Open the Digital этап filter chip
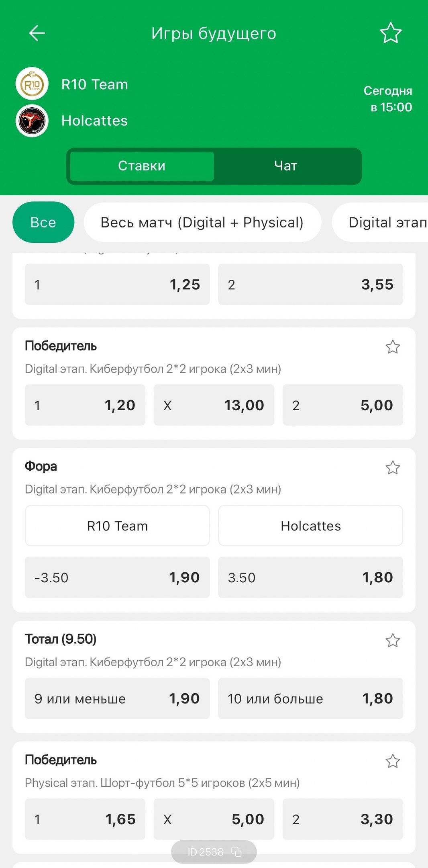 [385, 222]
